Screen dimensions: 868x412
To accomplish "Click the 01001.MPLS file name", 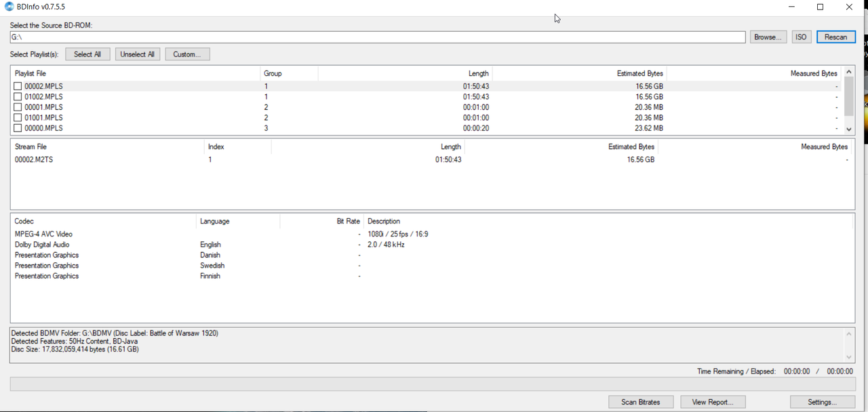I will (43, 118).
